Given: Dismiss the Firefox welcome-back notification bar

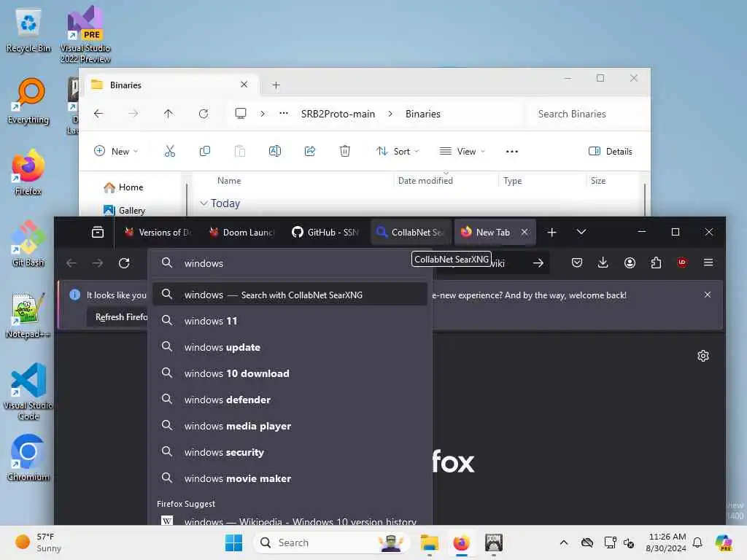Looking at the screenshot, I should [708, 295].
